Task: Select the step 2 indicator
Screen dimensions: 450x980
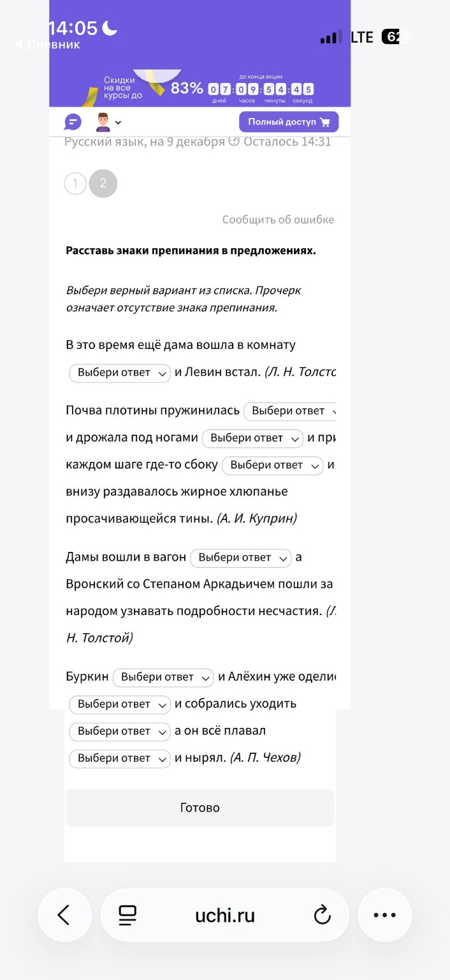Action: click(103, 183)
